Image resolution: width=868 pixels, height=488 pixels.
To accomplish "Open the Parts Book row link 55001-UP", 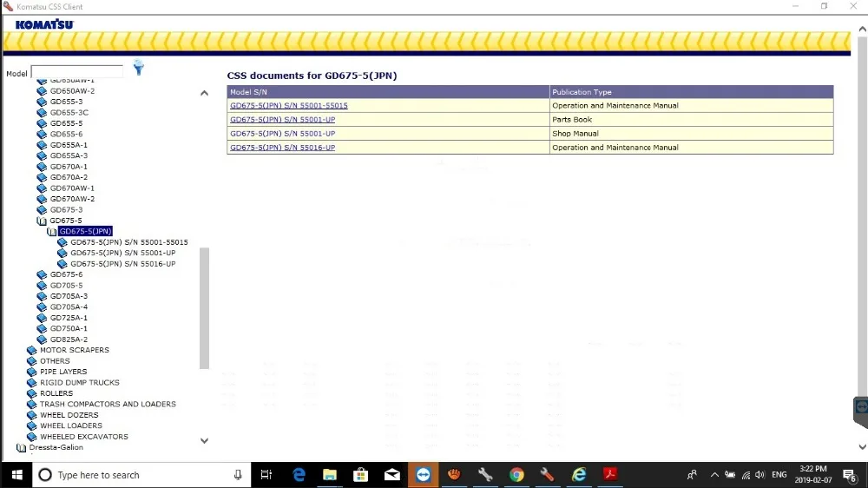I will coord(282,119).
